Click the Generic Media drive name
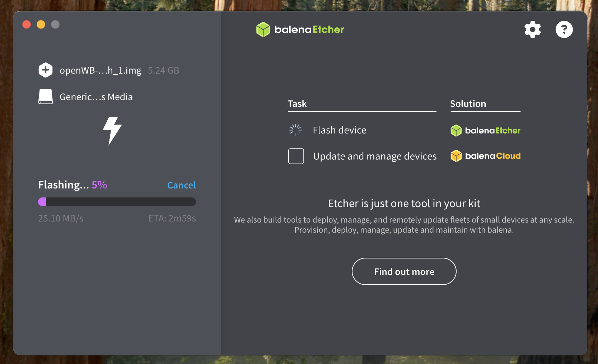Screen dimensions: 598x364 [96, 97]
